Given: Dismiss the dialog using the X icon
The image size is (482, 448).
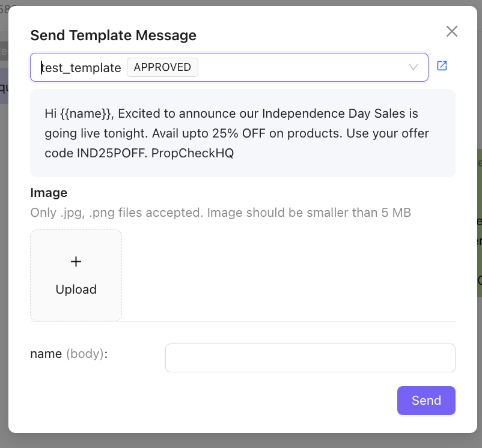Looking at the screenshot, I should [x=452, y=31].
